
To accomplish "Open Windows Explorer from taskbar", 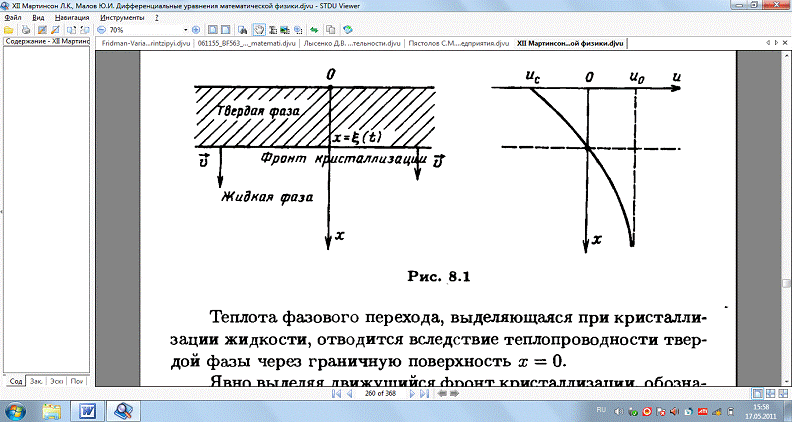I will 51,411.
